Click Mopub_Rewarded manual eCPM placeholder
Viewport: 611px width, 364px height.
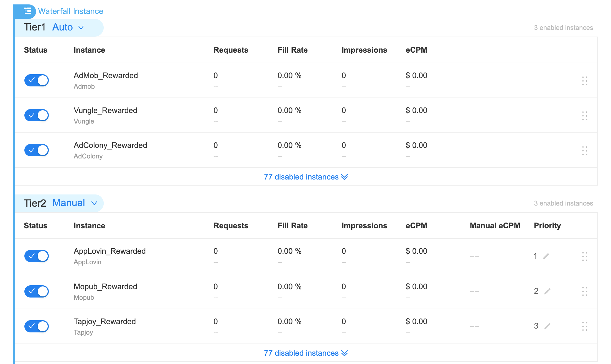[x=474, y=291]
